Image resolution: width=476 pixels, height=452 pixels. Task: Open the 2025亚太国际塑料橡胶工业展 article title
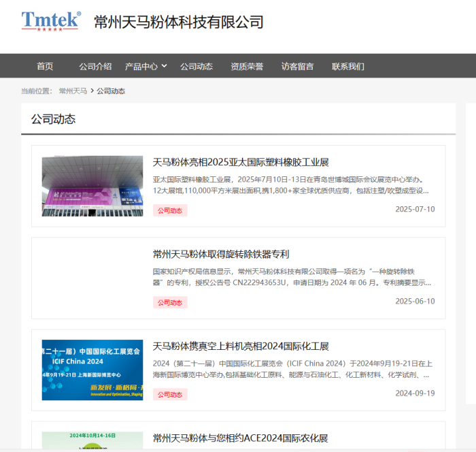[241, 162]
